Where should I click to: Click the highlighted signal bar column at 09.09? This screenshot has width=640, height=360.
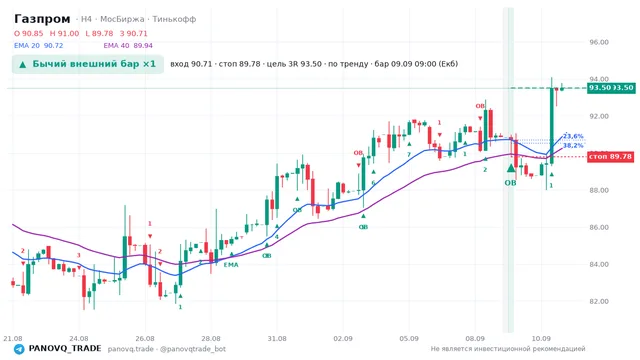pos(508,169)
